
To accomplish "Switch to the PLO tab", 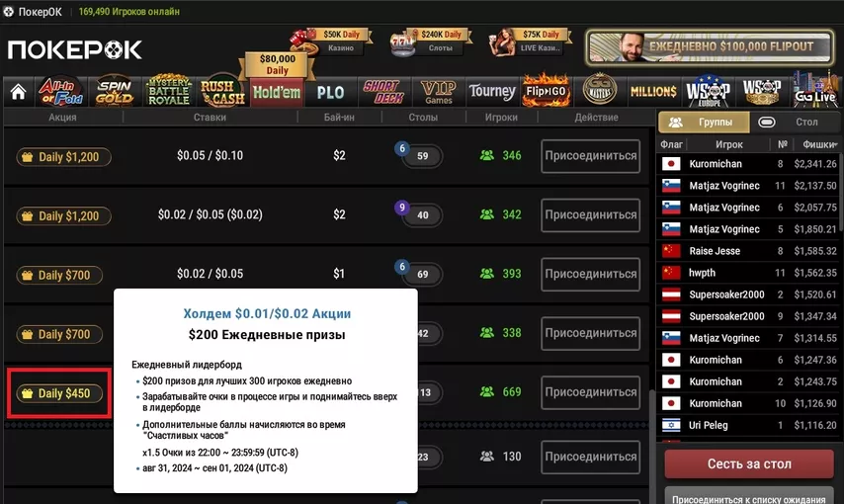I will [x=330, y=93].
